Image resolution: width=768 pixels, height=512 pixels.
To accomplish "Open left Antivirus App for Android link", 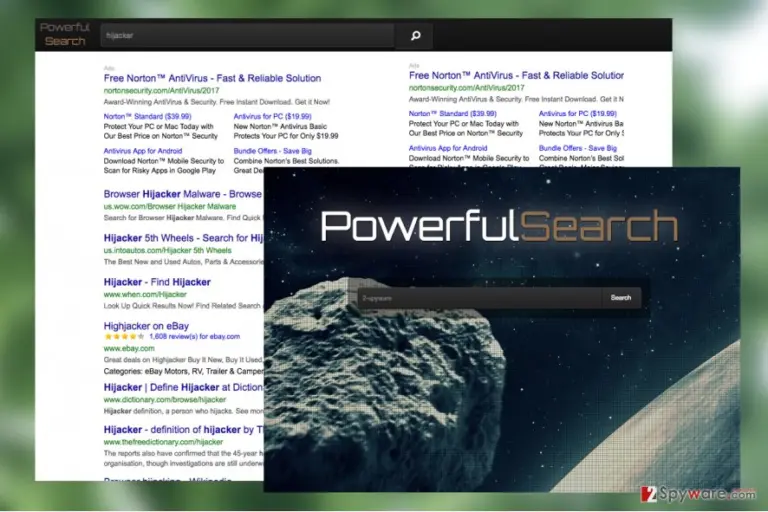I will (143, 151).
